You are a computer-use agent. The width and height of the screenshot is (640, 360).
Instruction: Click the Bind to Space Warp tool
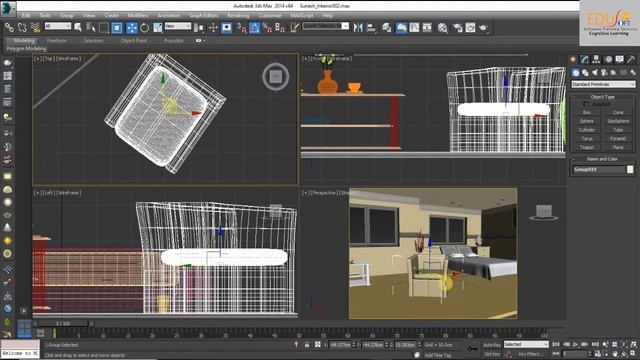coord(35,27)
